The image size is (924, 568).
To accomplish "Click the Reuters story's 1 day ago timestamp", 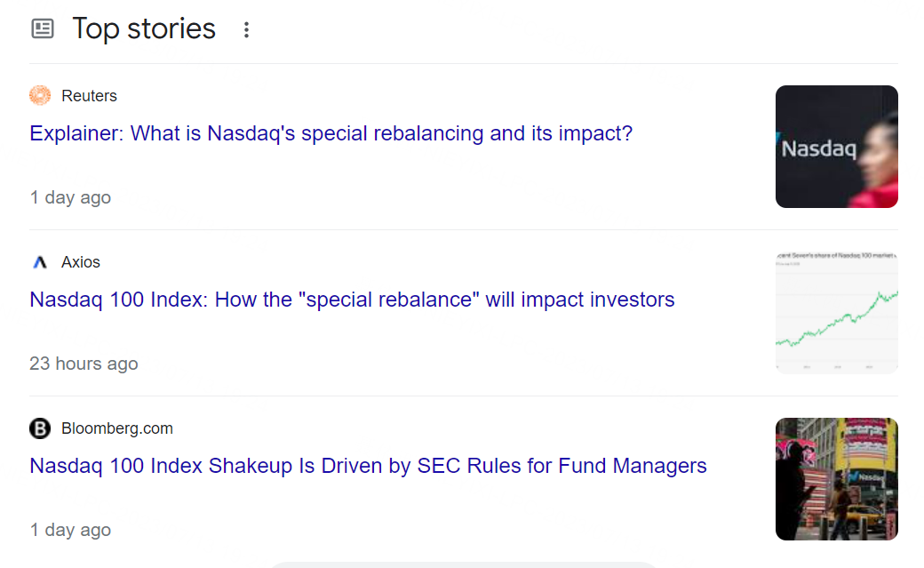I will click(70, 197).
